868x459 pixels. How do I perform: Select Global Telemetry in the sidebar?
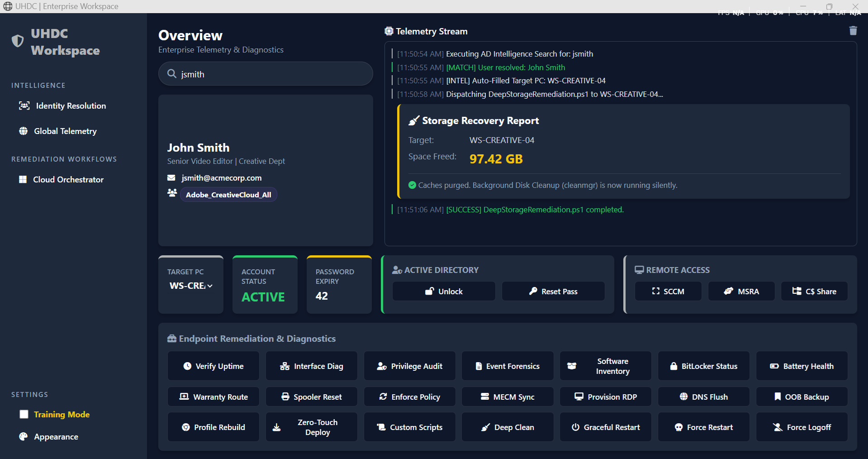pyautogui.click(x=65, y=131)
